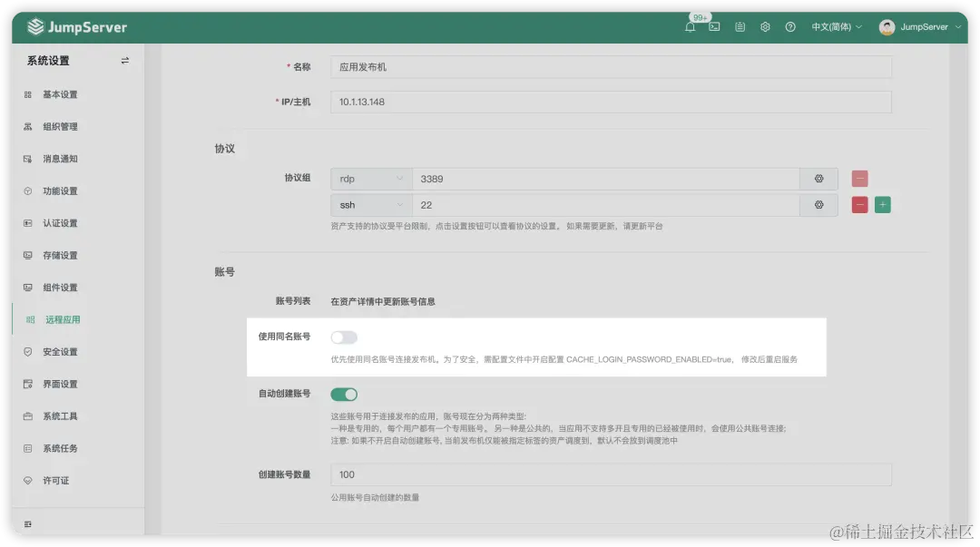Click the 远程应用 sidebar icon

pos(30,319)
